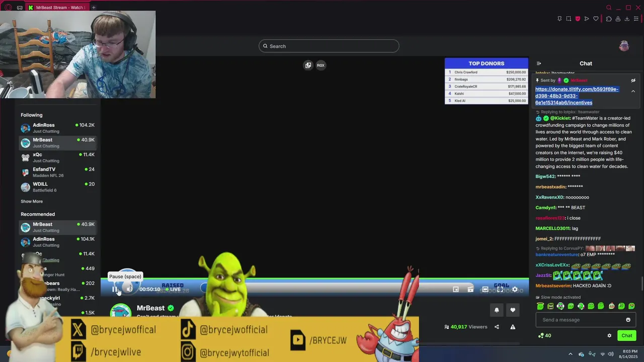Open stream player settings gear
644x362 pixels.
click(x=515, y=289)
